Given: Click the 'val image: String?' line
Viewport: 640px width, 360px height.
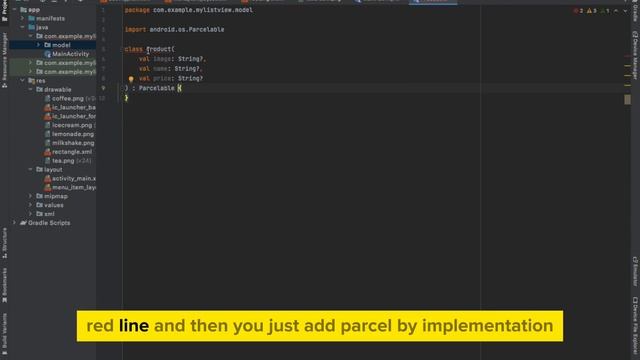Looking at the screenshot, I should (172, 59).
